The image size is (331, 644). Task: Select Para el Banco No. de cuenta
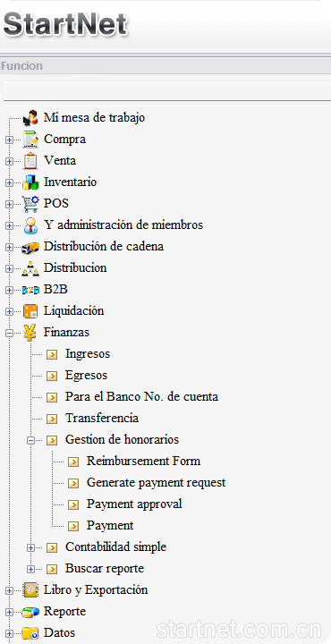[141, 397]
